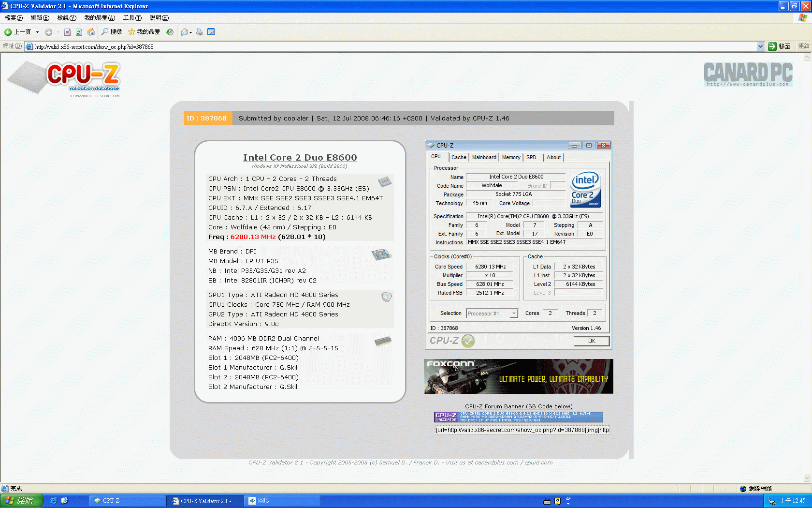Open the 檔案(F) menu
The height and width of the screenshot is (508, 812).
[13, 18]
